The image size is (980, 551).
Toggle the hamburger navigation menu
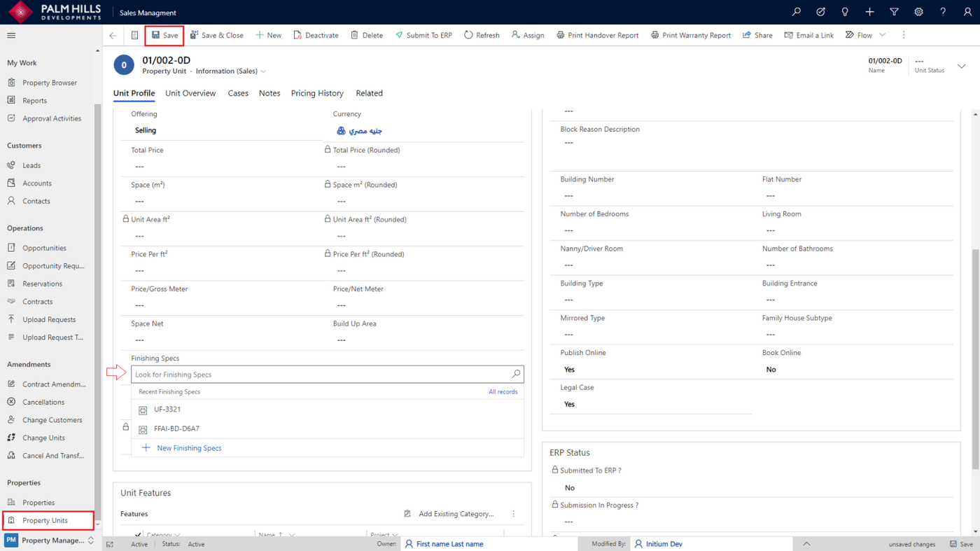[x=11, y=35]
